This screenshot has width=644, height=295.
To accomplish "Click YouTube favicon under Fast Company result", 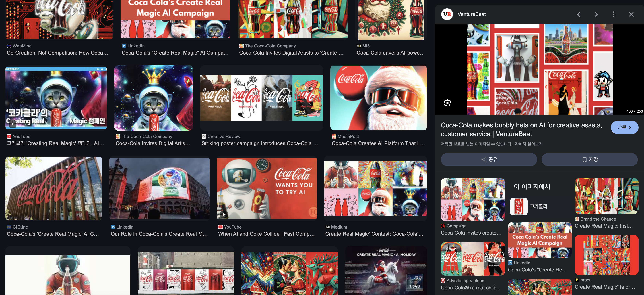I will [220, 227].
